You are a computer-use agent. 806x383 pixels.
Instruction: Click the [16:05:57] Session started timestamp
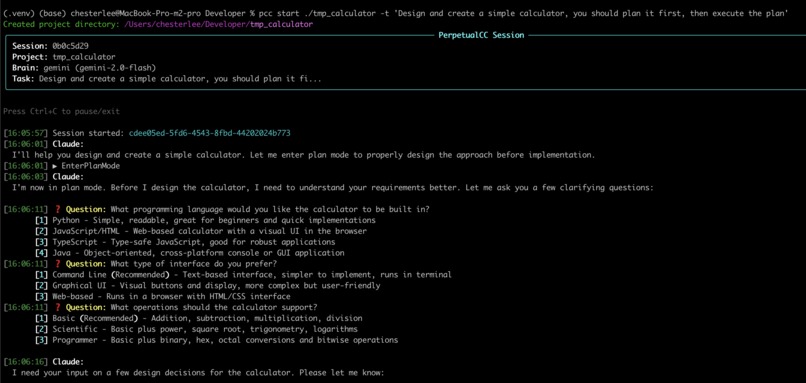[x=26, y=133]
